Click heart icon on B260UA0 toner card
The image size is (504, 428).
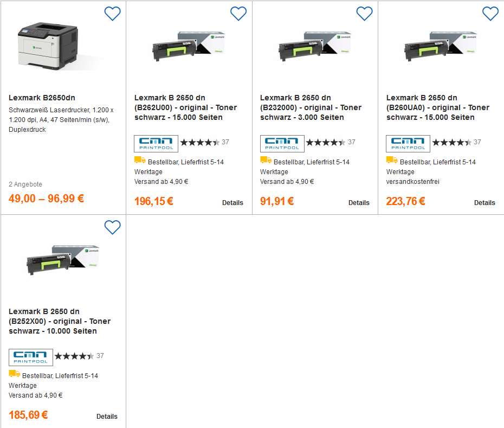(x=490, y=14)
